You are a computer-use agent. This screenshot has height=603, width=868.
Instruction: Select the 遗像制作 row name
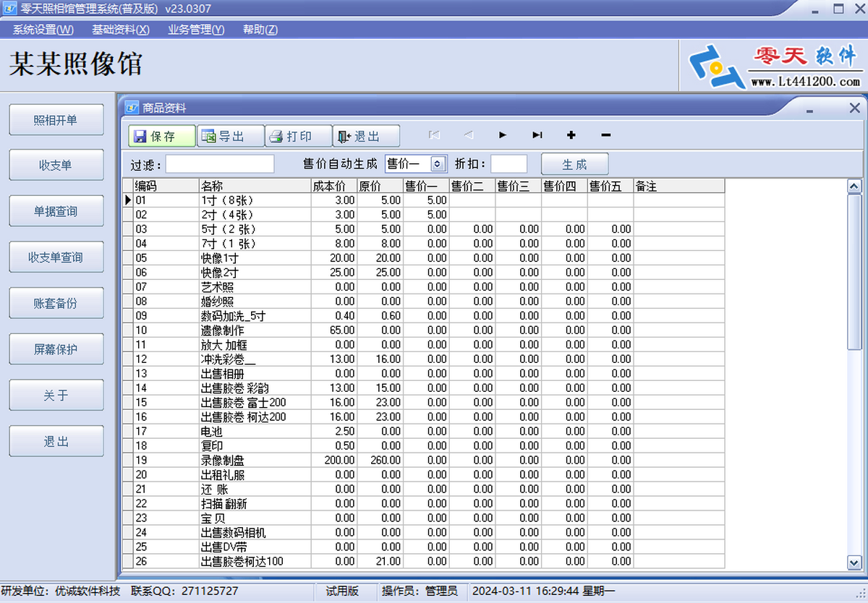222,330
